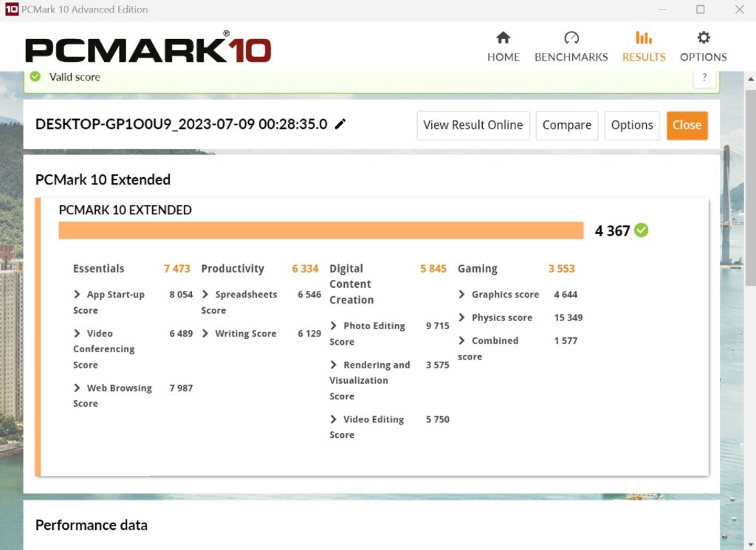Click the Essentials score 7 473
756x550 pixels.
(x=177, y=269)
